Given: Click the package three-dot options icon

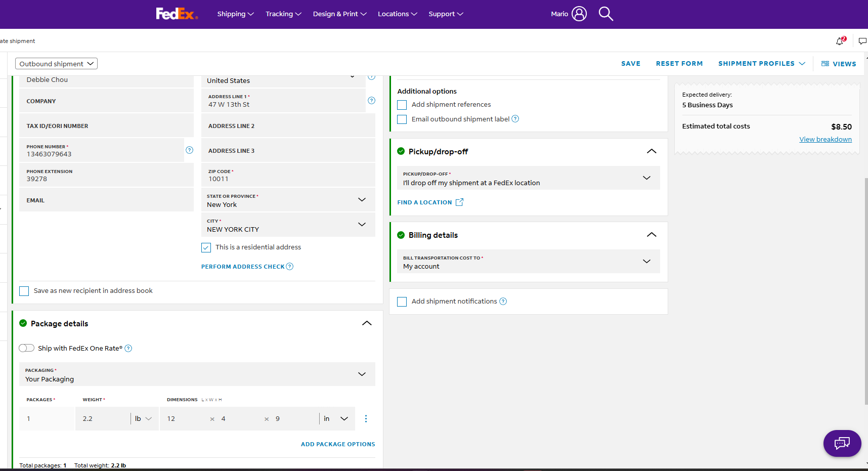Looking at the screenshot, I should point(366,418).
